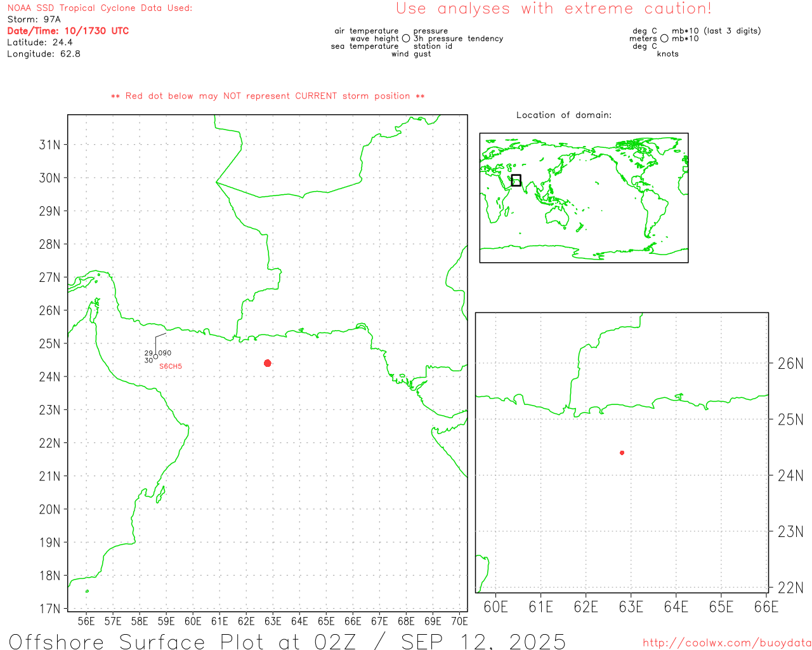Click the 22N label on the inset map
This screenshot has height=650, width=812.
790,588
